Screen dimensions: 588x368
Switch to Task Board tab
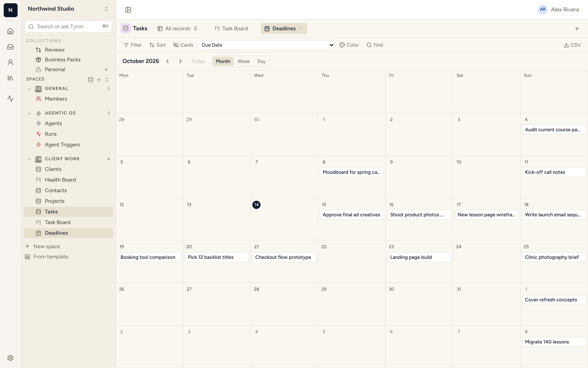click(231, 28)
